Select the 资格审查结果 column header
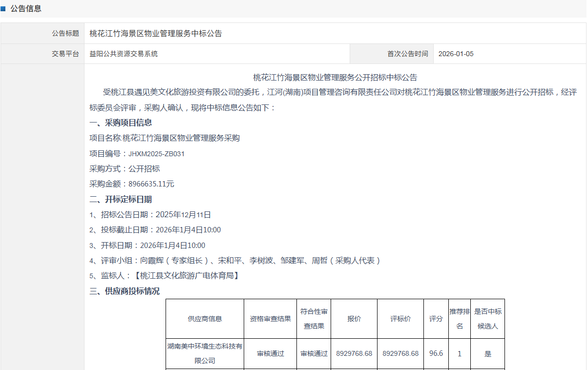The height and width of the screenshot is (370, 588). [x=270, y=318]
